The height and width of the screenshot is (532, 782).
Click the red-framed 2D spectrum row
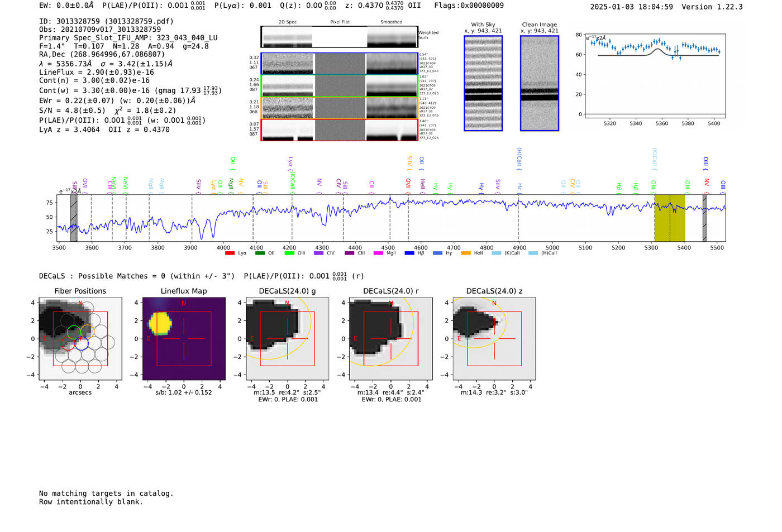click(339, 130)
